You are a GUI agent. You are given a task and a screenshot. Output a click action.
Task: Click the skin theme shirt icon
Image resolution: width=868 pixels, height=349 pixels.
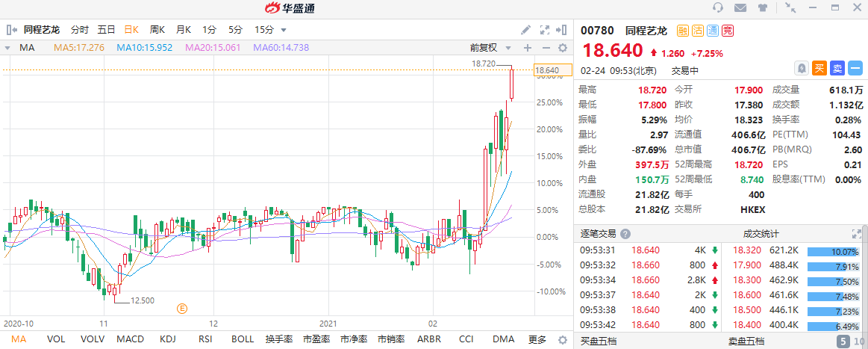click(762, 8)
